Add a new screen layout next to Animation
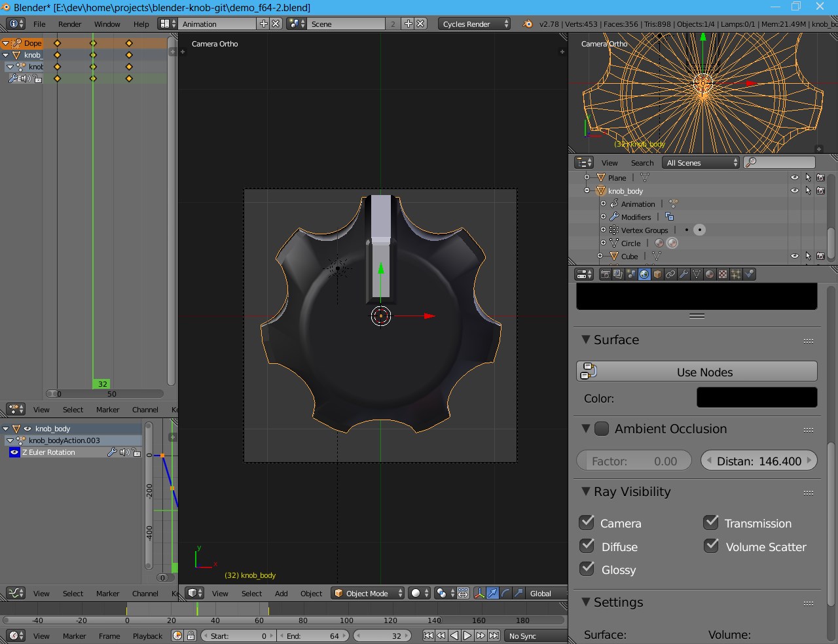 (264, 24)
